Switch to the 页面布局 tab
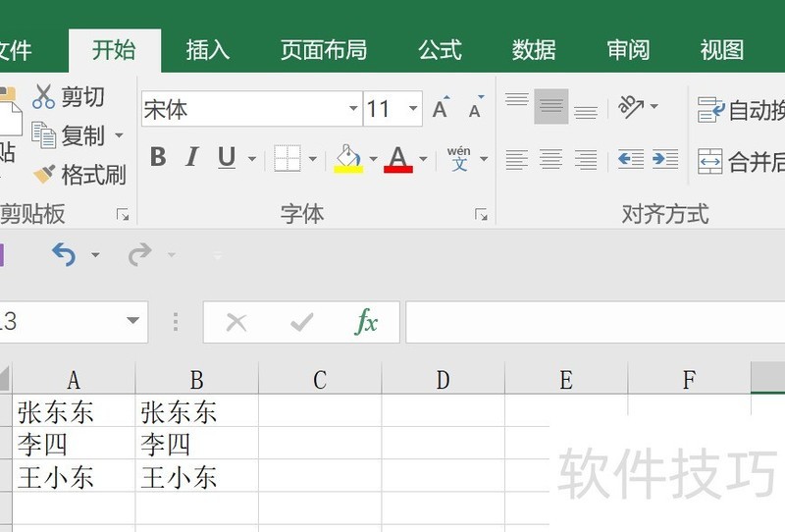785x532 pixels. 324,51
